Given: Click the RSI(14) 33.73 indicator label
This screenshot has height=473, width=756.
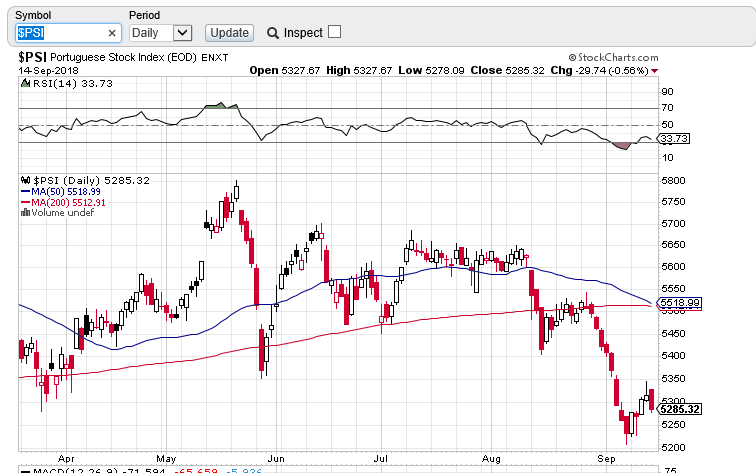Looking at the screenshot, I should 72,83.
